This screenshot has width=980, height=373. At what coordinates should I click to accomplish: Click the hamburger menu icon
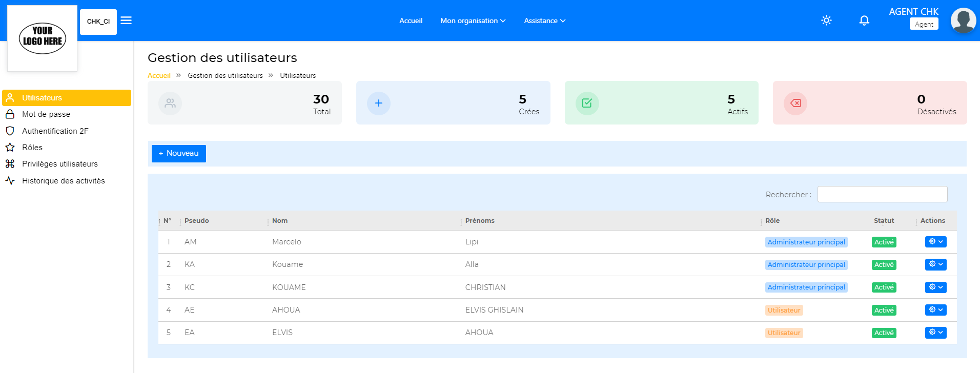point(126,20)
